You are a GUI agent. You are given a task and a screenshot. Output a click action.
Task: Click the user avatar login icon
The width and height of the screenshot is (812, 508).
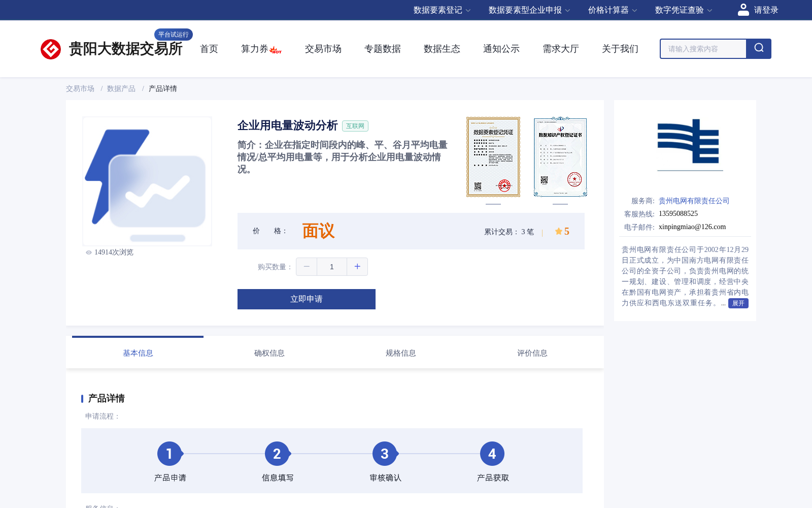[x=743, y=10]
